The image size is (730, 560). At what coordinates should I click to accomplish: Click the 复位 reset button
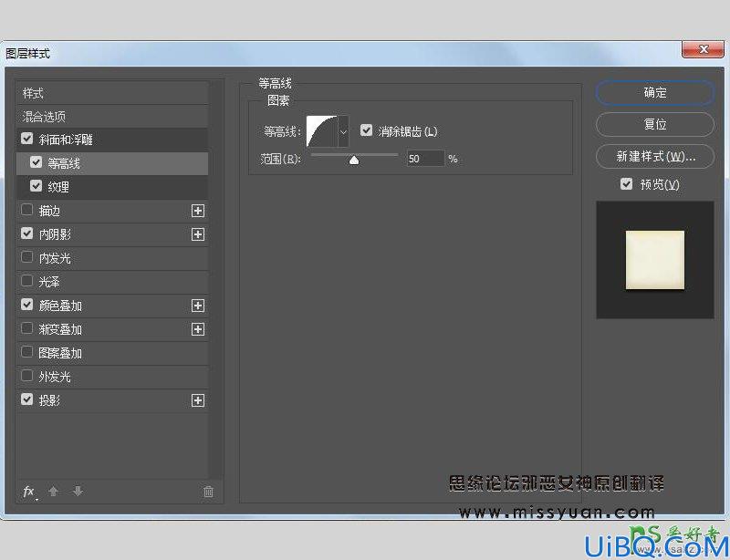pos(654,124)
